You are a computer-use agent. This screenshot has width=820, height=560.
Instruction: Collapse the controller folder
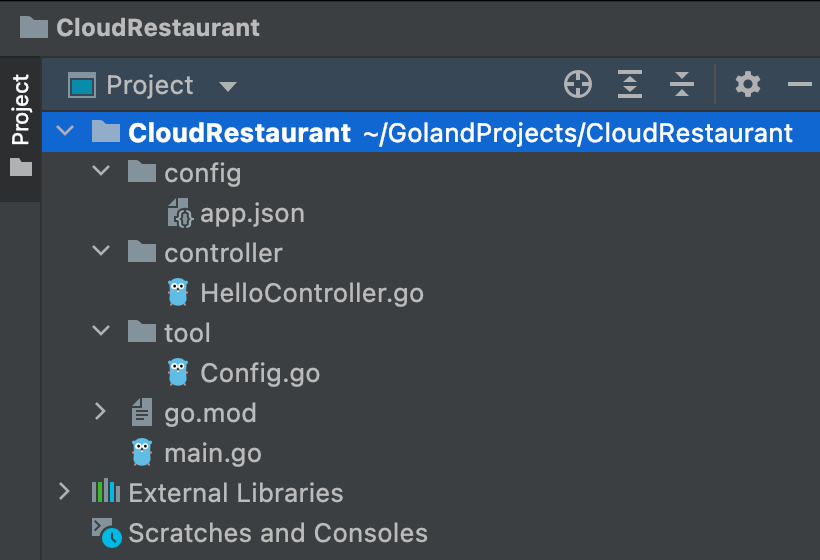pos(100,252)
